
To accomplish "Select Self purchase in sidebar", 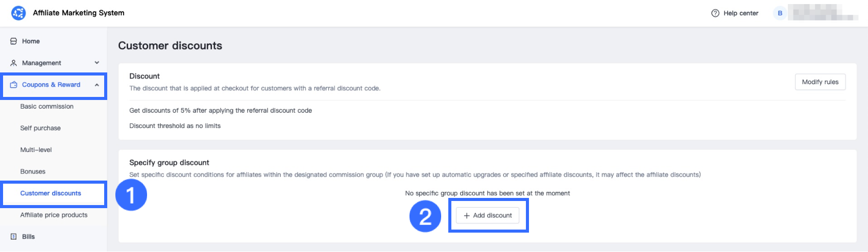I will 40,128.
